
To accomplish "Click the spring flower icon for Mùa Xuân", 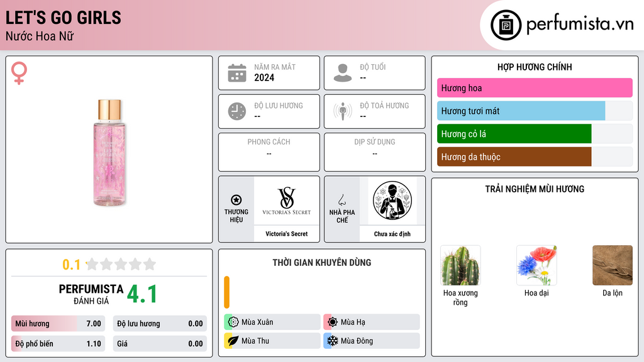I will point(233,322).
